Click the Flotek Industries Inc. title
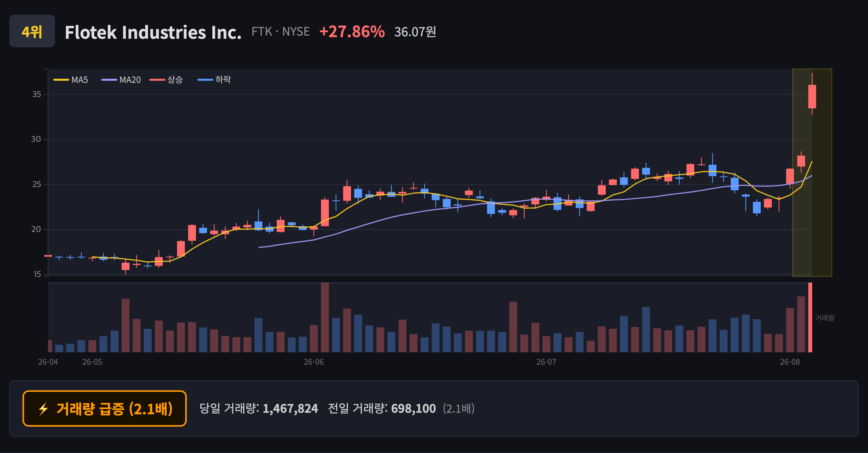 [153, 32]
